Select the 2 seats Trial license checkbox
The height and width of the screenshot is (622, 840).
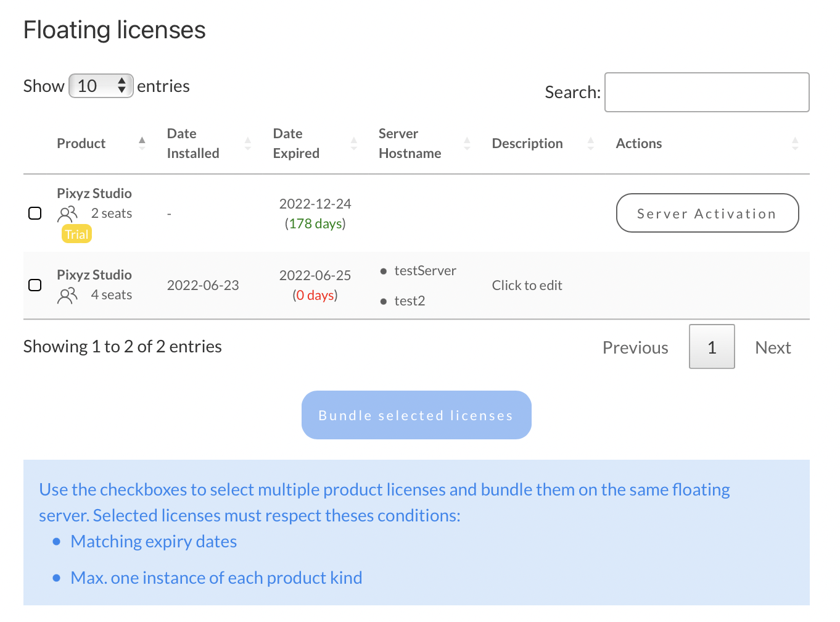35,213
